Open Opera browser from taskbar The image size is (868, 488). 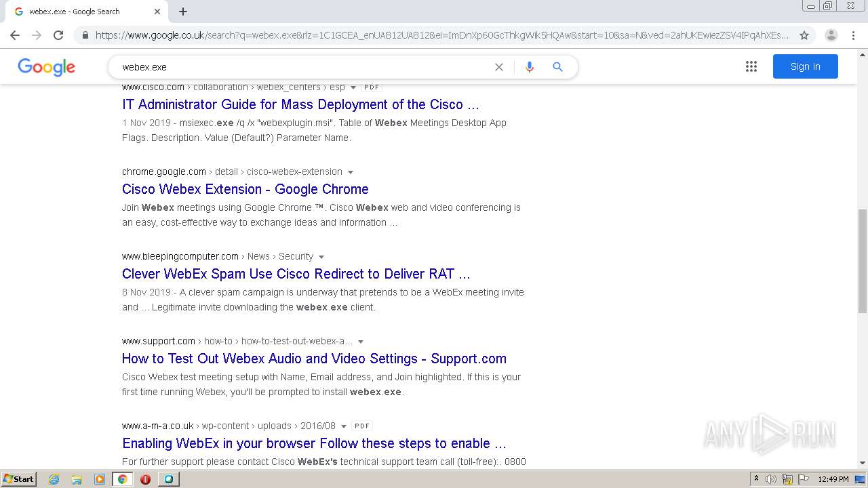[145, 479]
